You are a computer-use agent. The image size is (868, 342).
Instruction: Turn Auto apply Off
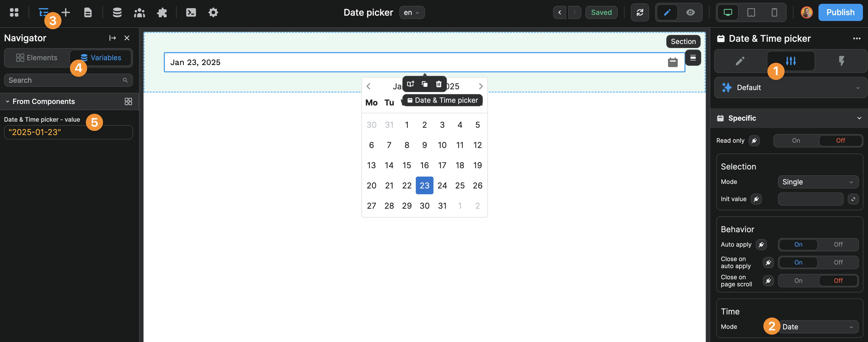[x=838, y=245]
